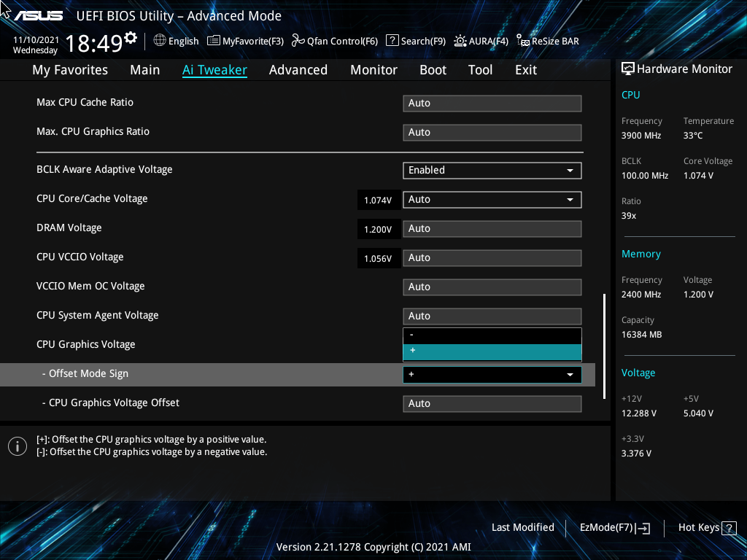
Task: Open AURA lighting icon
Action: (460, 41)
